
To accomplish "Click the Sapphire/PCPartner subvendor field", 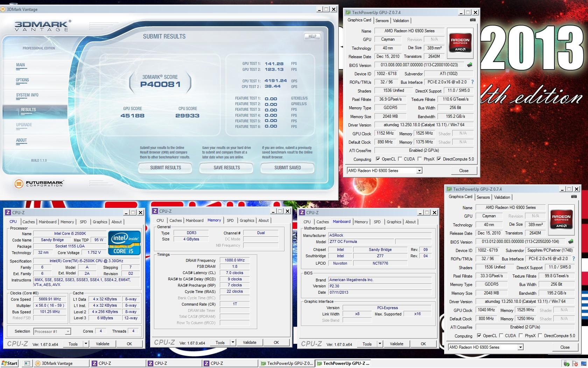I will click(550, 250).
